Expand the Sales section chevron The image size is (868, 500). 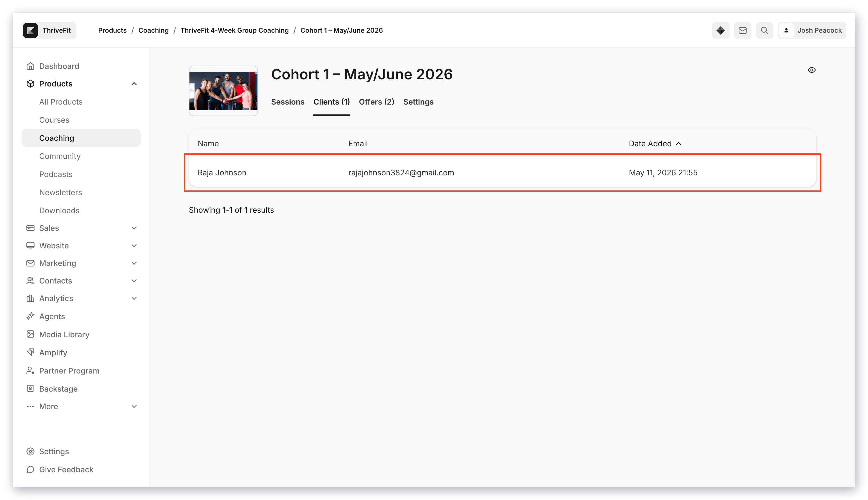click(x=134, y=228)
